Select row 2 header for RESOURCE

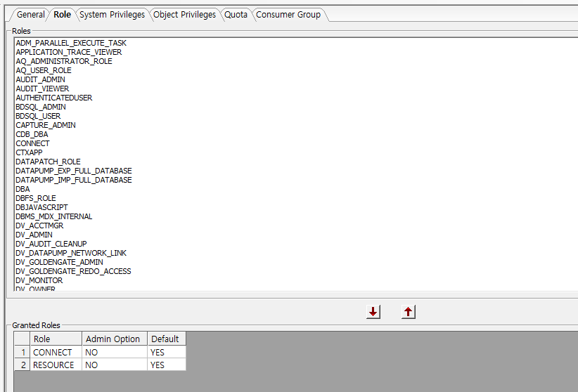coord(22,365)
